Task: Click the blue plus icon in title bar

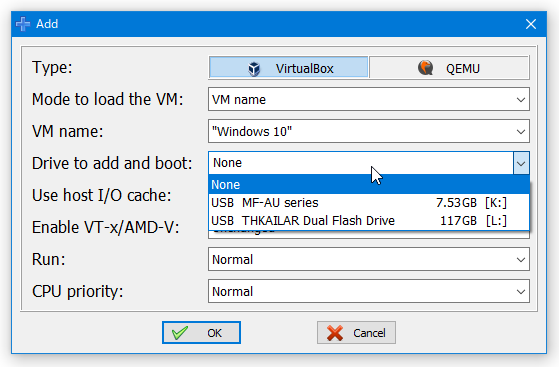Action: click(x=23, y=24)
